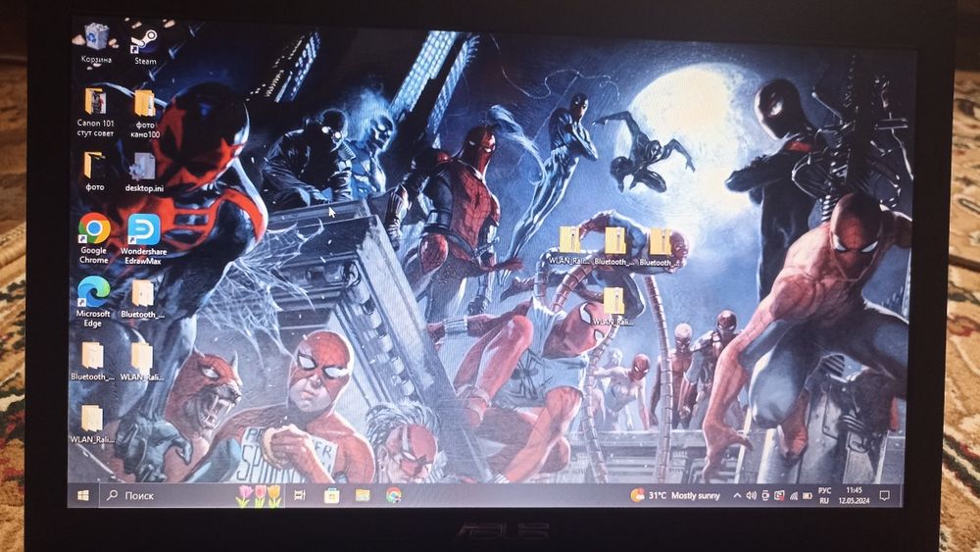Select WLAN_Rali folder under Wondershare EdrawMax column

point(142,362)
